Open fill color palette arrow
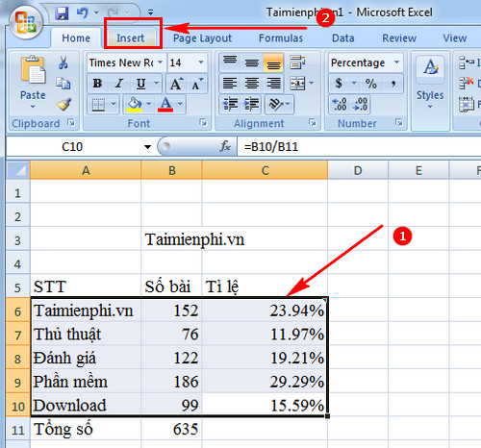The width and height of the screenshot is (481, 448). [x=148, y=104]
